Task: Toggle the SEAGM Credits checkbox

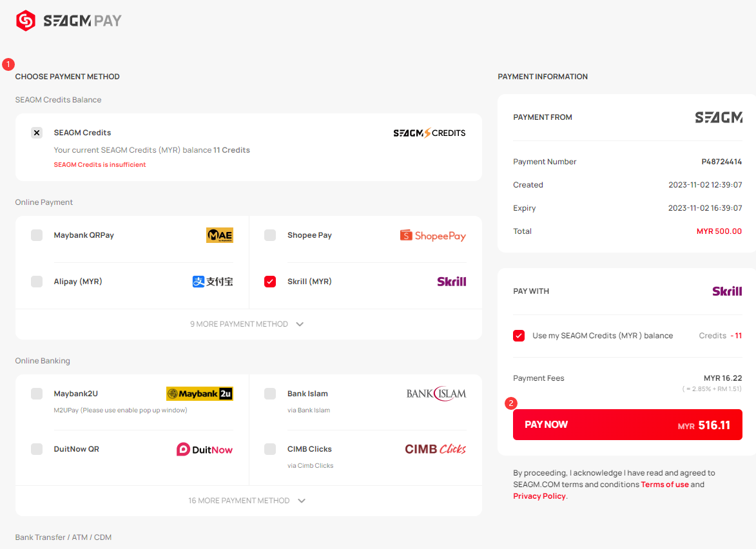Action: click(37, 133)
